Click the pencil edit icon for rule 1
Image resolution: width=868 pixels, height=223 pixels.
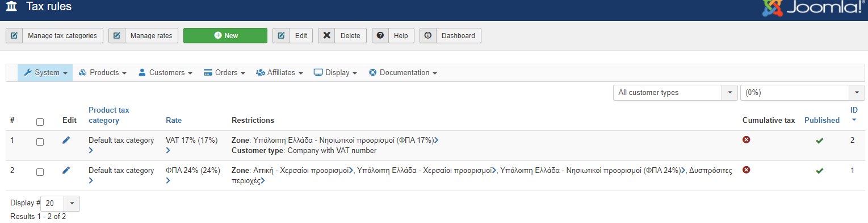click(x=66, y=140)
